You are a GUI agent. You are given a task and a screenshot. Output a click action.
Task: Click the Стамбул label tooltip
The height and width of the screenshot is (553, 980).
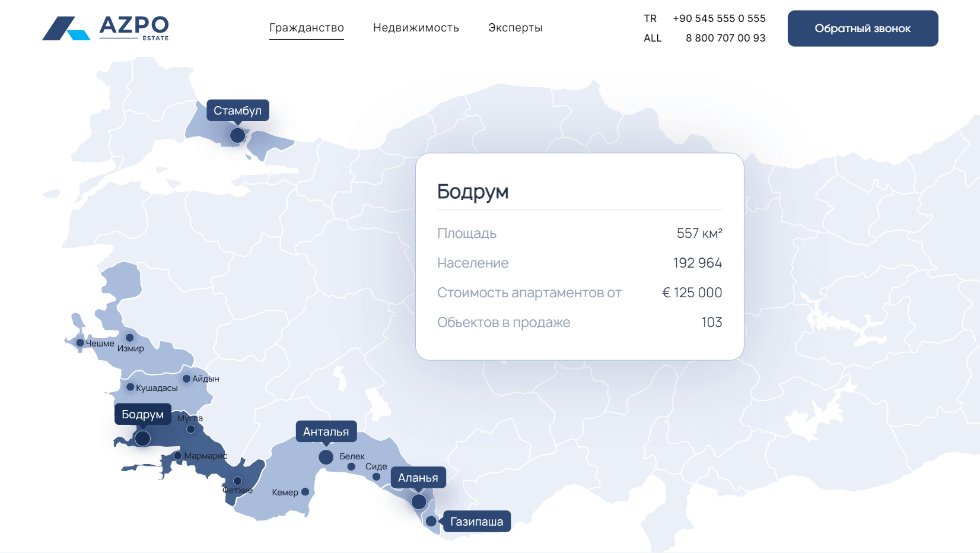[x=237, y=111]
